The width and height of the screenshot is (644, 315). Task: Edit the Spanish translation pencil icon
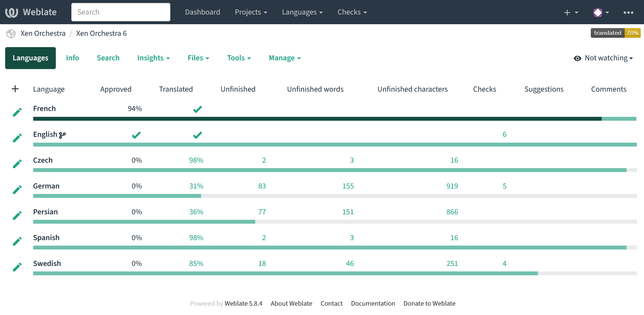click(17, 241)
